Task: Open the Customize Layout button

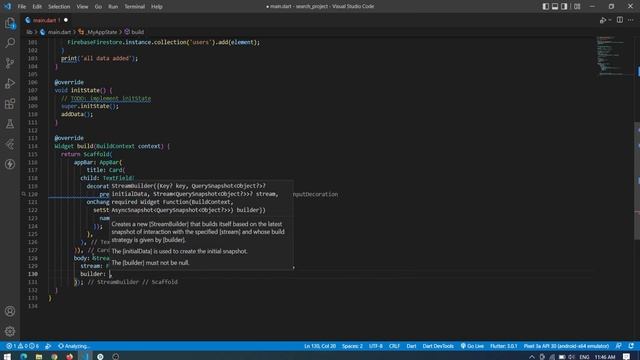Action: 577,6
